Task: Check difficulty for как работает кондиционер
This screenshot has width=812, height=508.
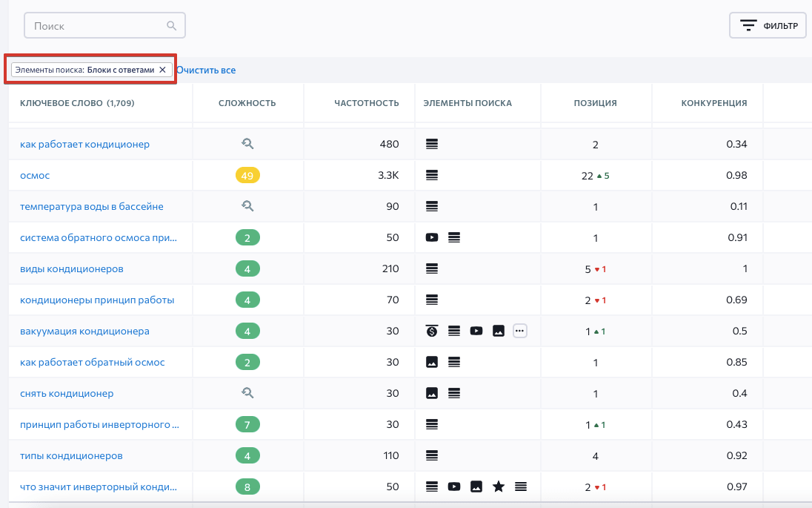Action: point(247,145)
